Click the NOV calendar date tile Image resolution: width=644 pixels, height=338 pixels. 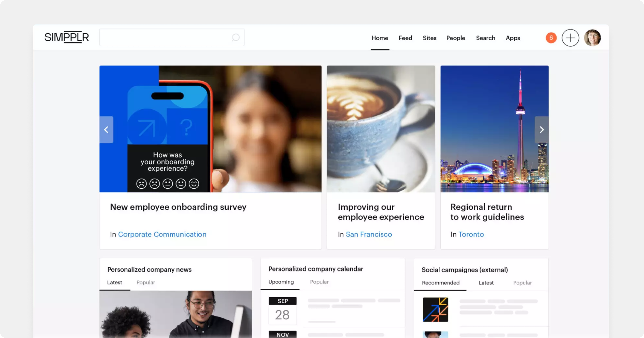pos(283,334)
